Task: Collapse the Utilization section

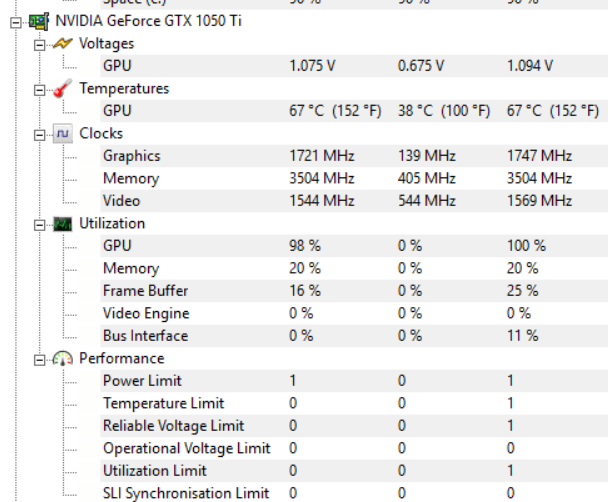Action: (x=39, y=225)
